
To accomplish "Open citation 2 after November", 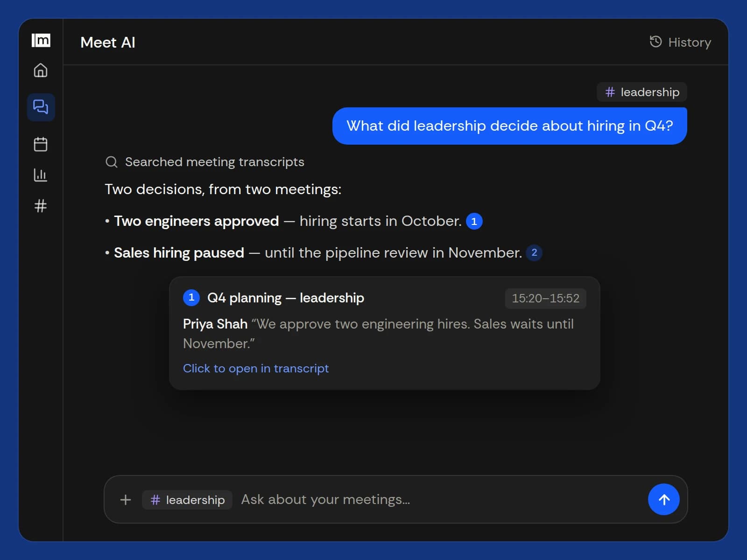I will tap(534, 252).
